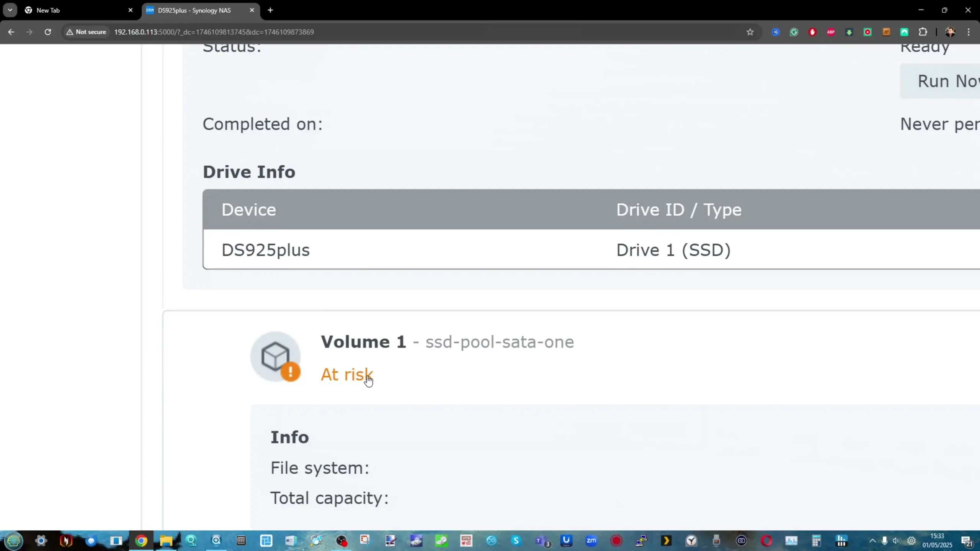Screen dimensions: 980x551
Task: Click the 'Drive ID / Type' column header
Action: [x=679, y=210]
